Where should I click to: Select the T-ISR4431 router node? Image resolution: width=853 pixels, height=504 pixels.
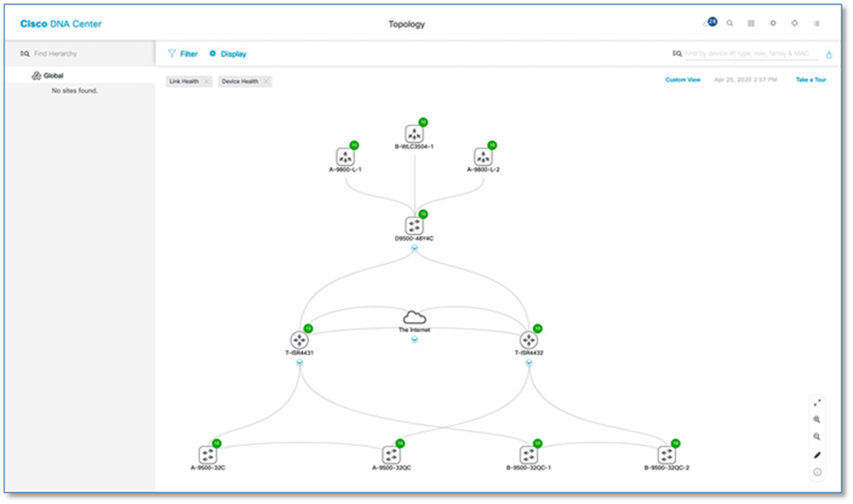pyautogui.click(x=299, y=340)
